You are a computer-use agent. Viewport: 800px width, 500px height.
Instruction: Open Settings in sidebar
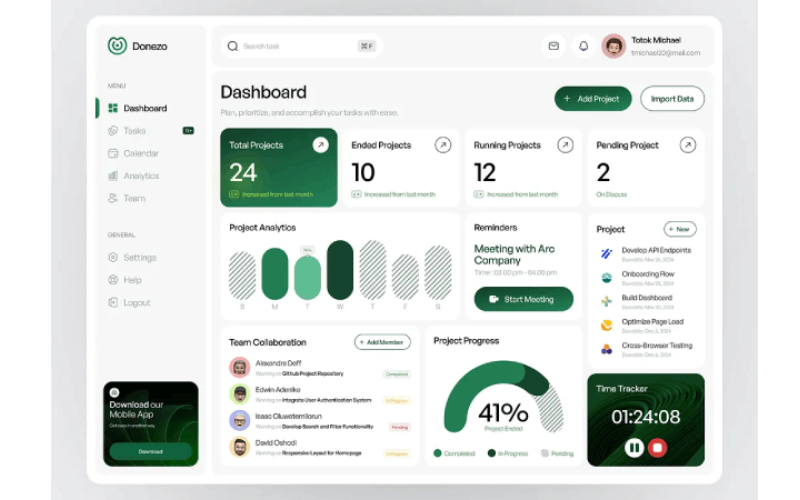[x=132, y=257]
